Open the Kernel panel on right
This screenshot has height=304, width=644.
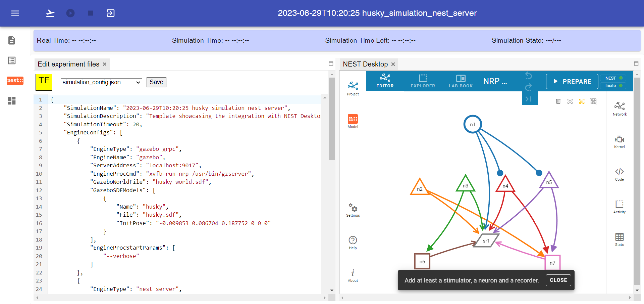[620, 141]
